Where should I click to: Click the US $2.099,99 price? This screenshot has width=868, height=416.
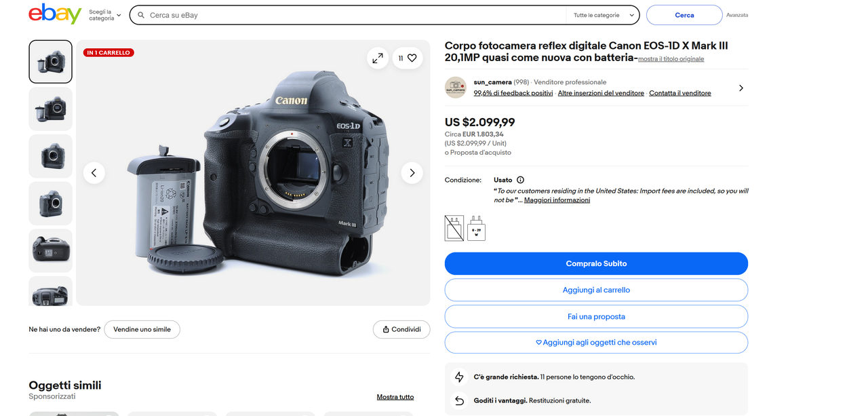479,122
